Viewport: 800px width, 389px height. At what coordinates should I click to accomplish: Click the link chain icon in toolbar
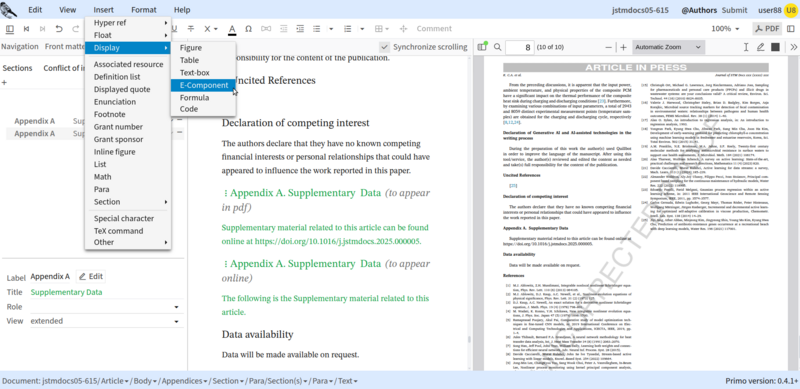click(266, 29)
